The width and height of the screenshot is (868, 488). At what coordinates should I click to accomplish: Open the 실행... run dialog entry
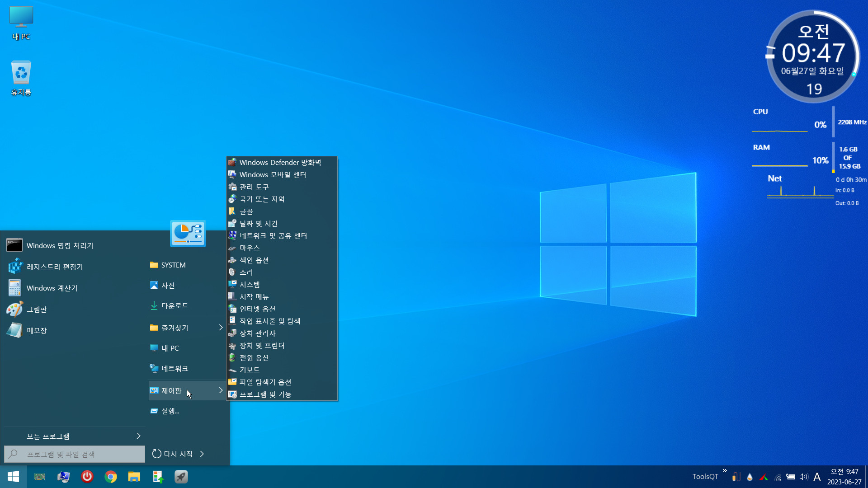pyautogui.click(x=187, y=411)
